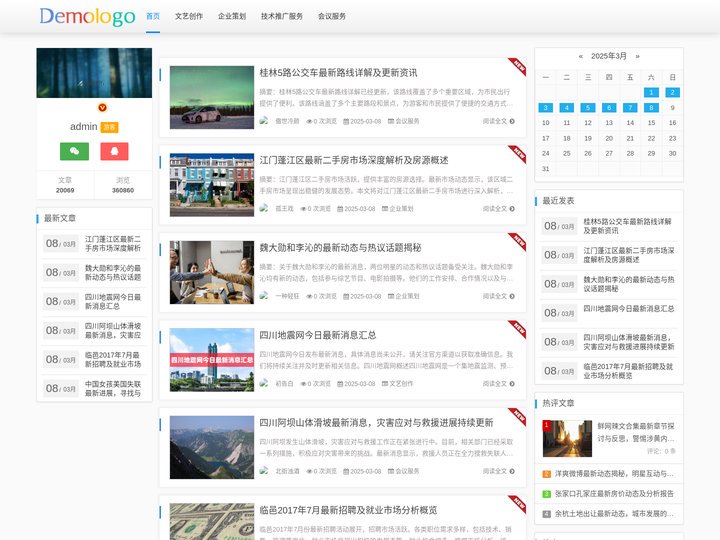Open article title 桂林5路公交车最新路线详解及更新资讯
Screen dimensions: 720x540
(338, 73)
